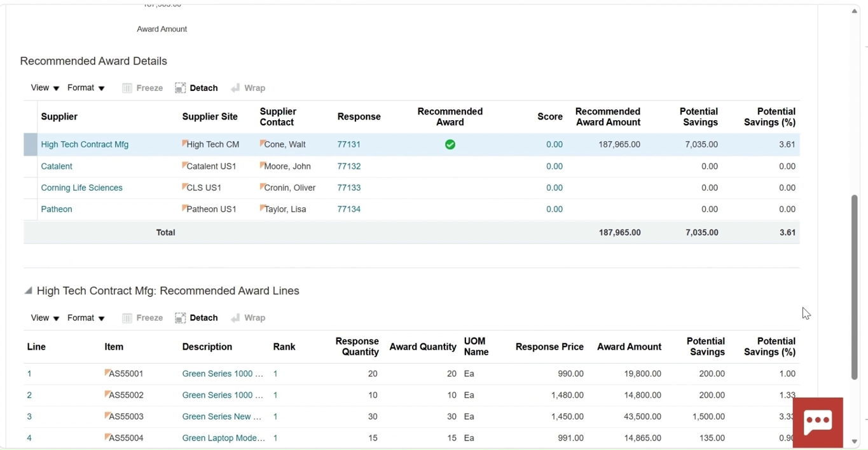
Task: Click Wrap icon in Recommended Award Details toolbar
Action: coord(235,88)
